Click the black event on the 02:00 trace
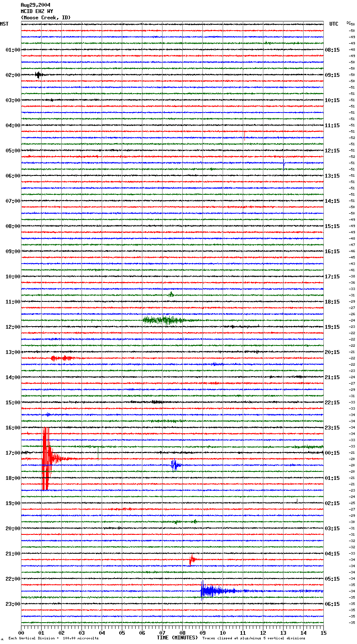This screenshot has width=357, height=644. click(39, 75)
